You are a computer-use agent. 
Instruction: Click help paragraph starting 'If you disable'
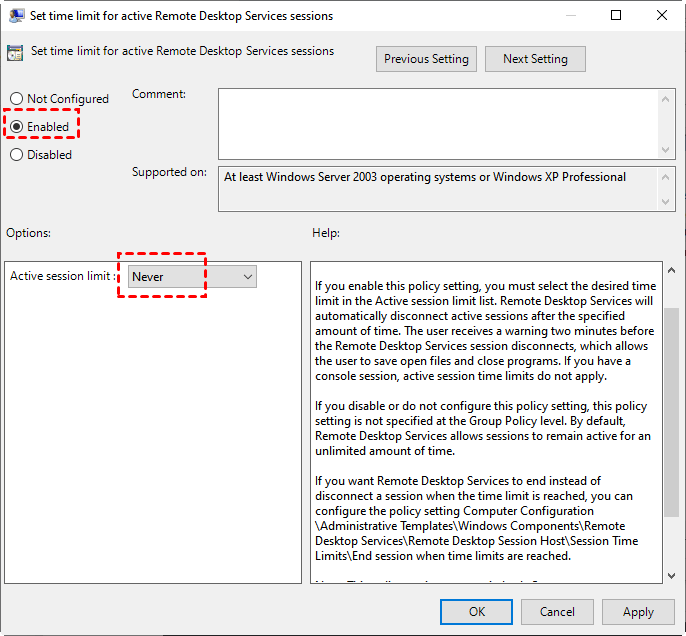pos(483,428)
